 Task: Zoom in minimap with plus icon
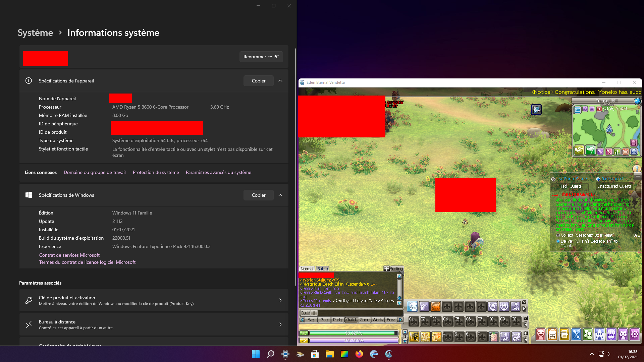point(585,109)
